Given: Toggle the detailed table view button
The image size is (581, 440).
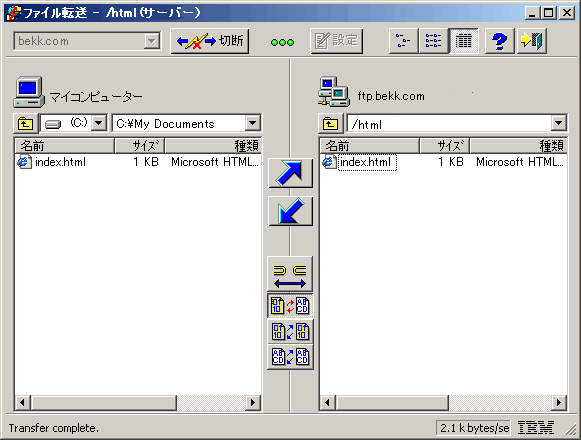Looking at the screenshot, I should 463,41.
